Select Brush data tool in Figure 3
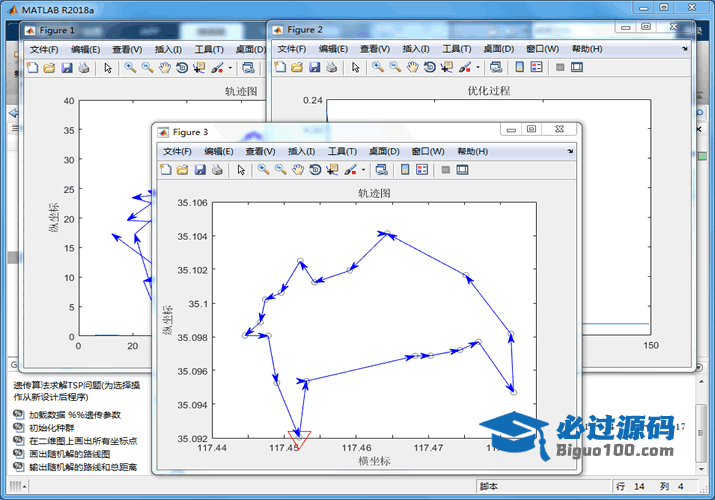 pos(350,170)
